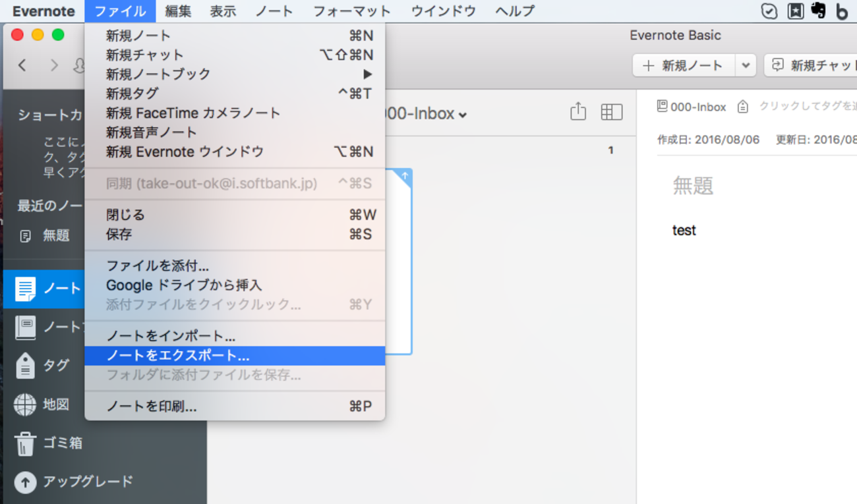Open the ノート menu in the menu bar

(274, 11)
